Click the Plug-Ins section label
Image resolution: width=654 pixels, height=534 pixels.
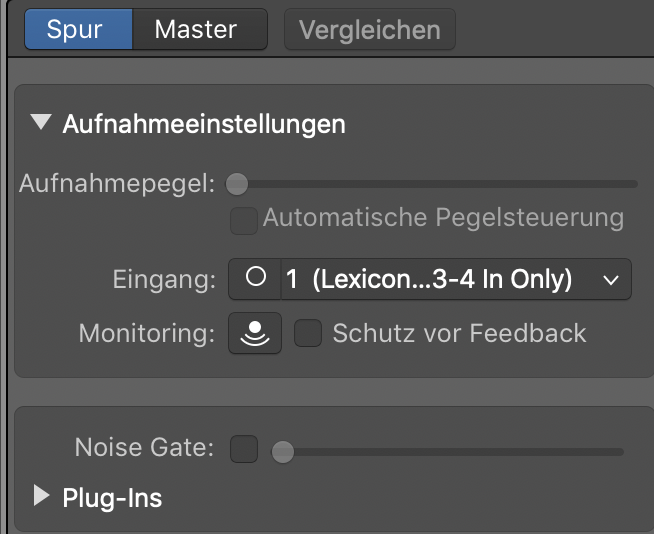point(112,497)
